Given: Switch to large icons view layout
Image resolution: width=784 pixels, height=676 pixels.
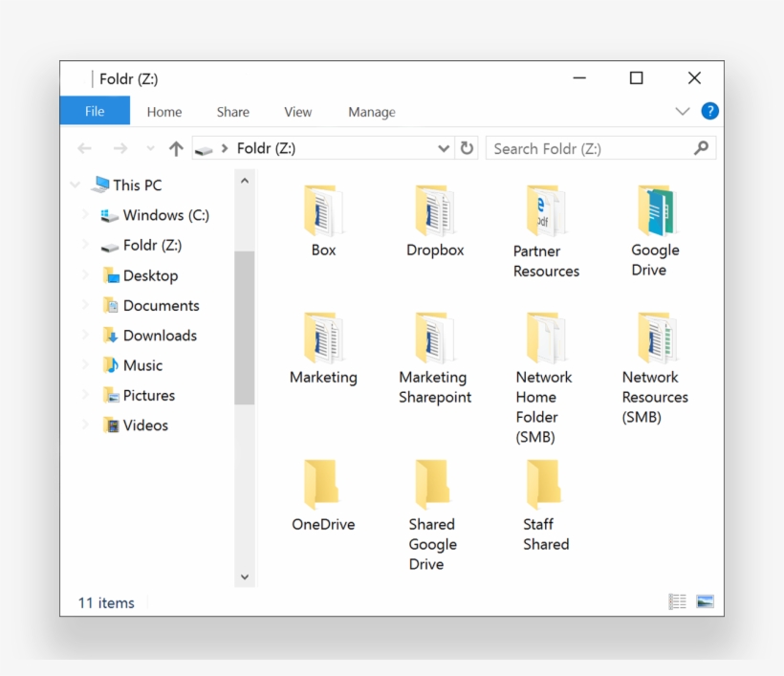Looking at the screenshot, I should point(705,601).
